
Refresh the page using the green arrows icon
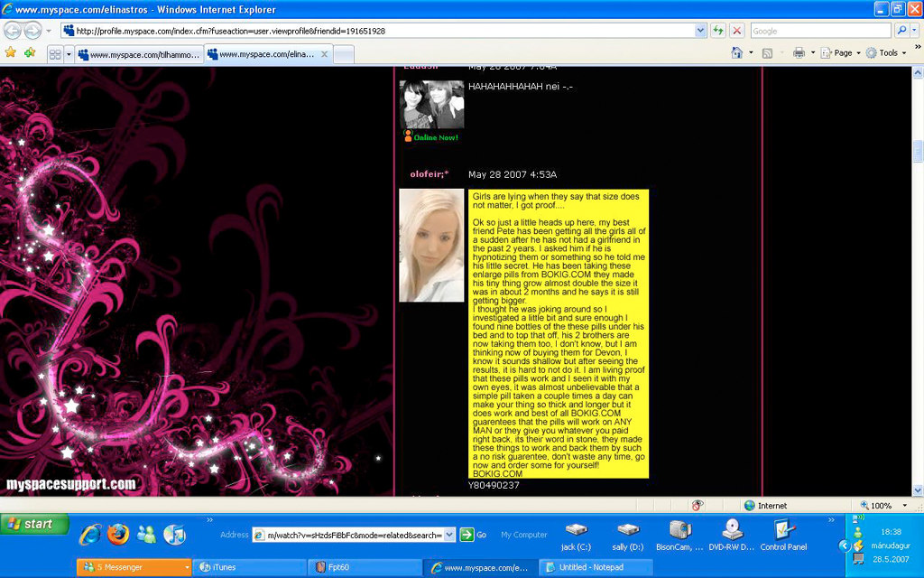click(717, 31)
